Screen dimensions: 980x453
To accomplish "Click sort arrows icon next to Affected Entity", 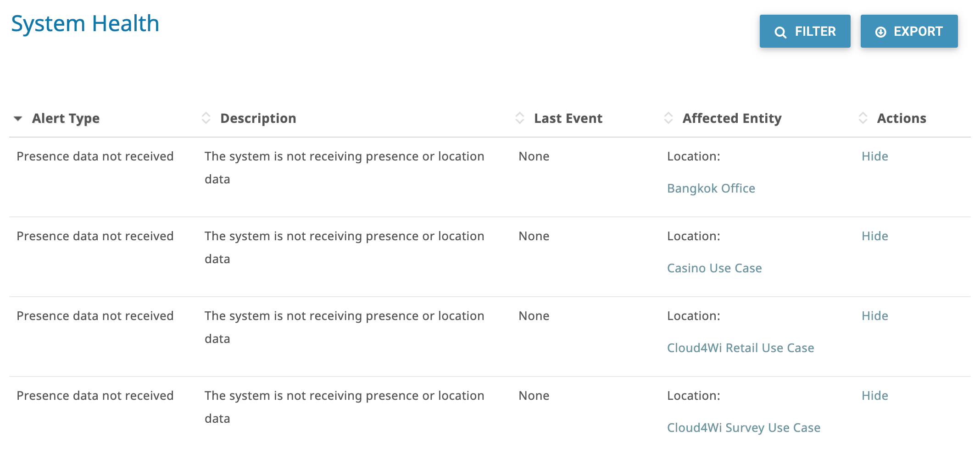I will [x=668, y=118].
